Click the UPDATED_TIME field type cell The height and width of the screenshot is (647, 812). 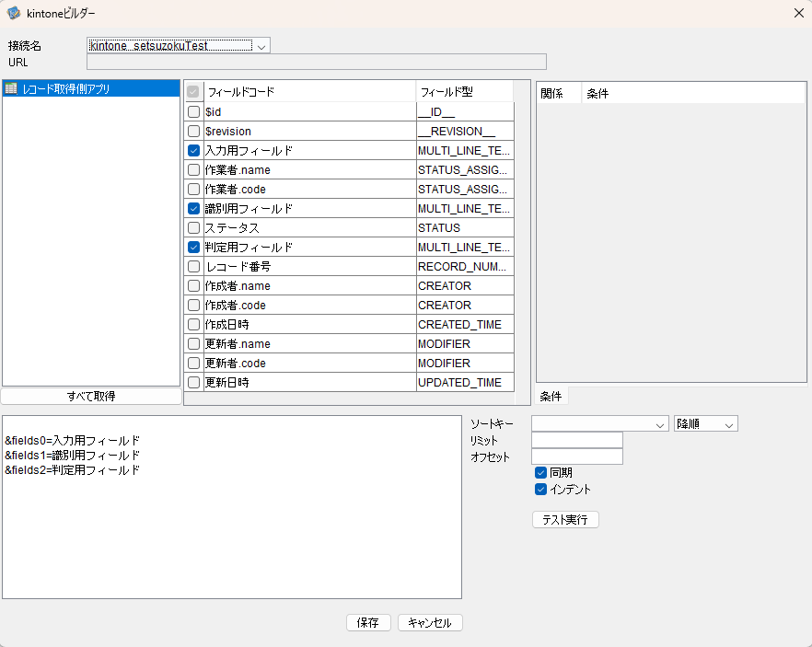tap(465, 383)
